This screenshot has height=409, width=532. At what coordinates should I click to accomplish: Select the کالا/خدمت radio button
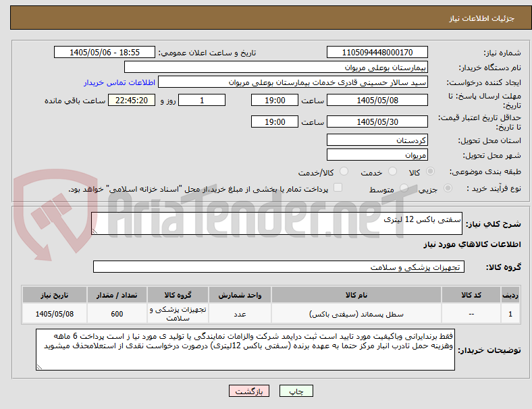[344, 171]
